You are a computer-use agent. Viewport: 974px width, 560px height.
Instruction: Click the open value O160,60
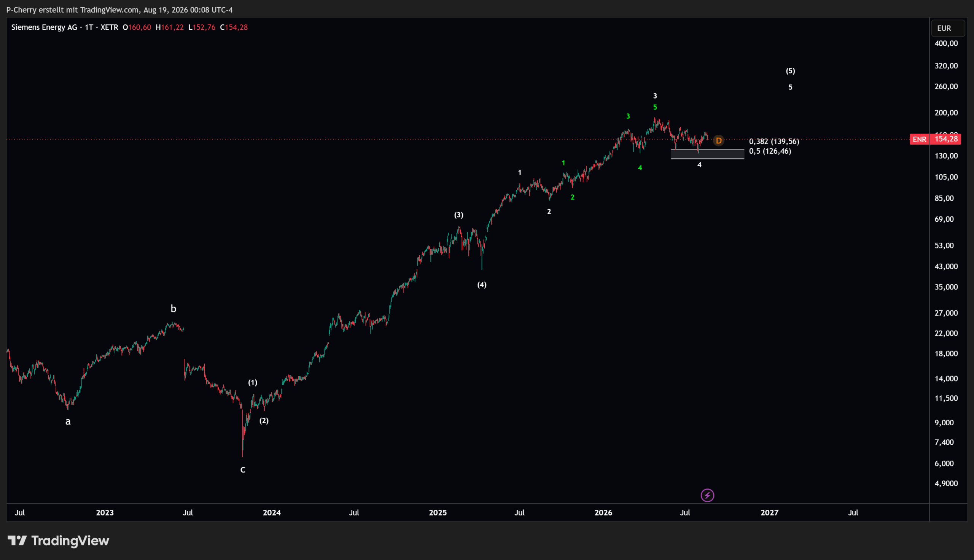[x=137, y=27]
